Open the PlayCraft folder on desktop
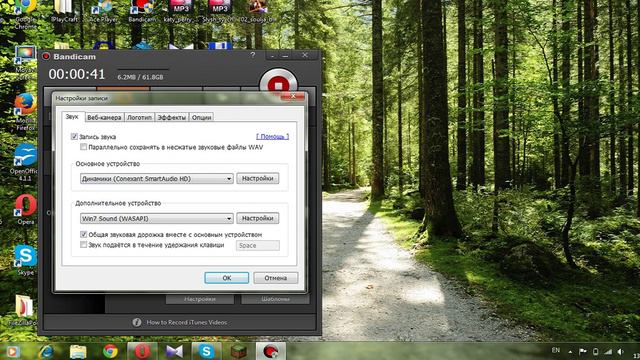The height and width of the screenshot is (360, 640). tap(64, 11)
